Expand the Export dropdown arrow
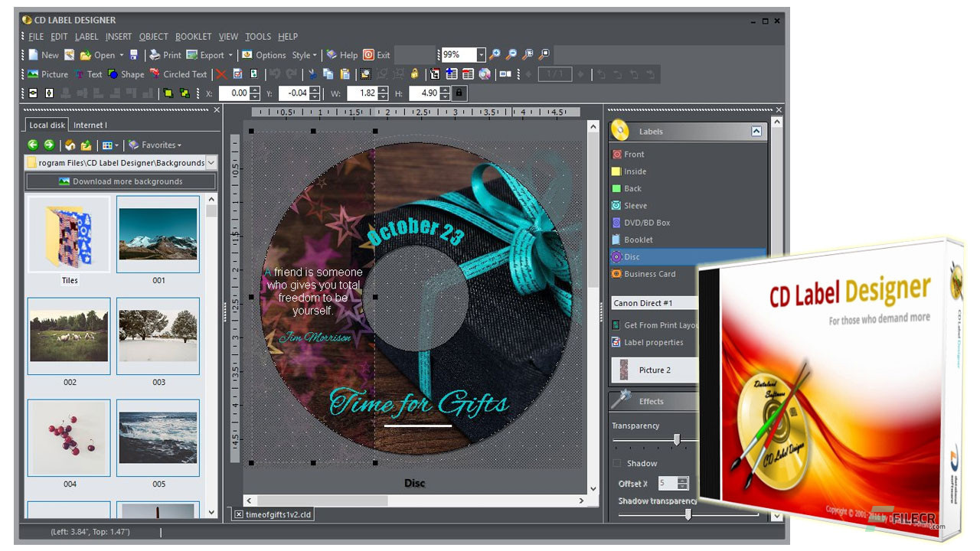This screenshot has width=980, height=551. [230, 55]
